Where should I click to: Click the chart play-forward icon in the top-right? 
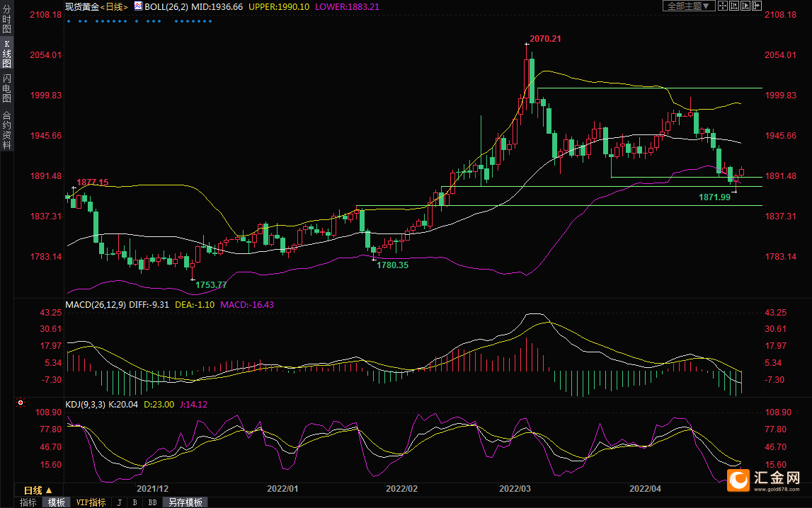point(745,6)
